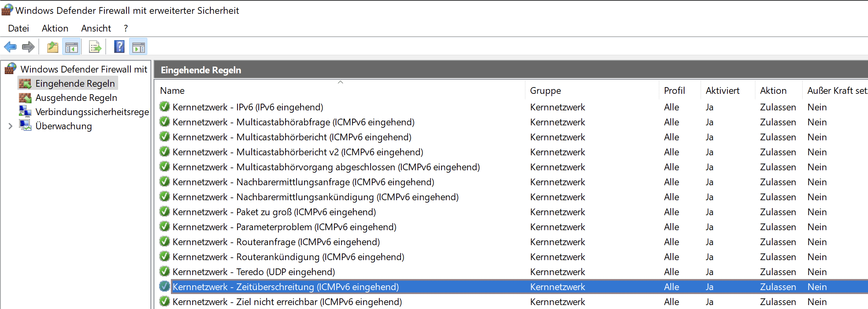Open help via the question mark icon

(119, 47)
